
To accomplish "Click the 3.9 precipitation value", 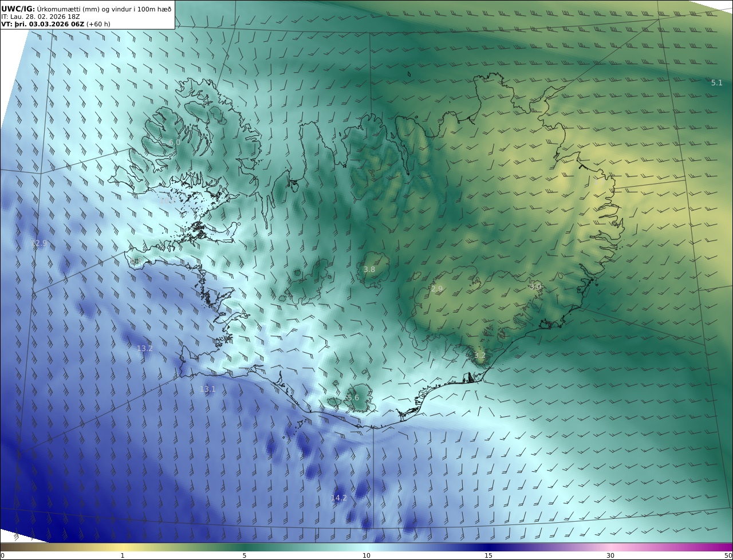I will [x=535, y=286].
